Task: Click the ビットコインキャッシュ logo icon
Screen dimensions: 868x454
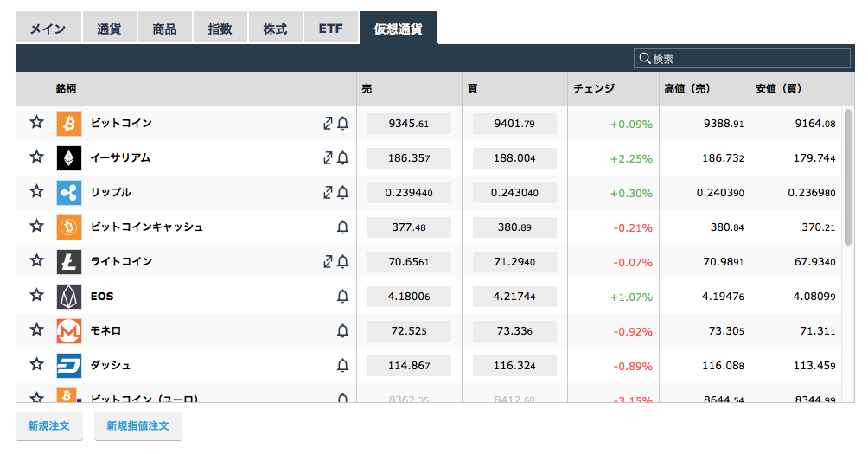Action: pyautogui.click(x=69, y=227)
